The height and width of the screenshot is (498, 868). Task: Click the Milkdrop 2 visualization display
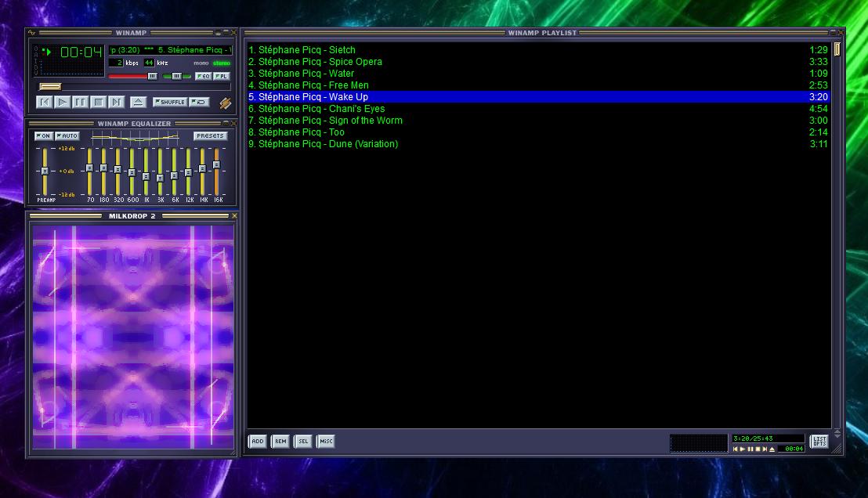point(133,337)
